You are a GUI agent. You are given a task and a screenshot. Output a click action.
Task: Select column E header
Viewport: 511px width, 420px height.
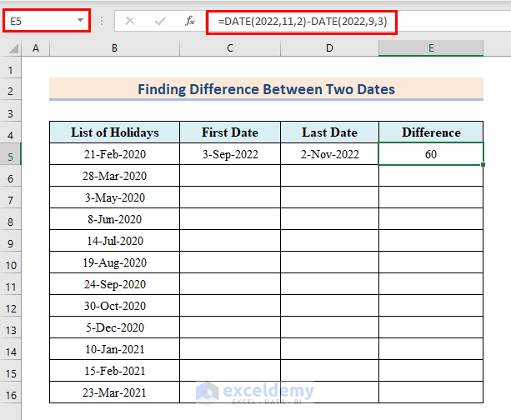(x=431, y=48)
